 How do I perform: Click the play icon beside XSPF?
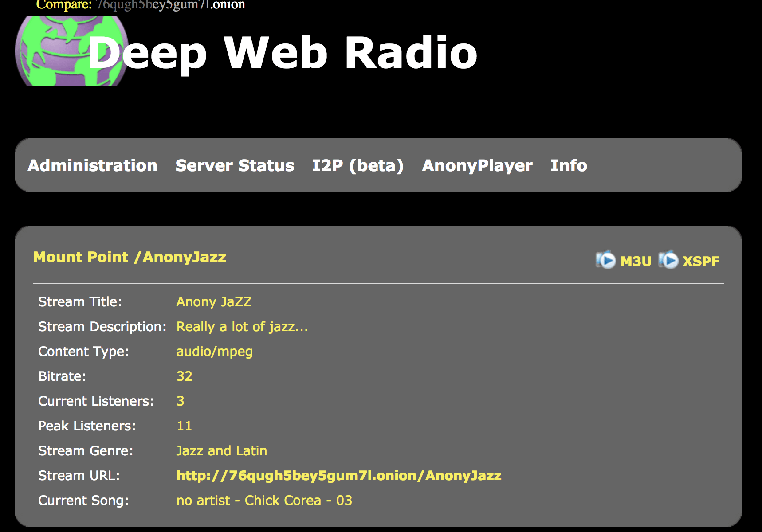pos(668,260)
